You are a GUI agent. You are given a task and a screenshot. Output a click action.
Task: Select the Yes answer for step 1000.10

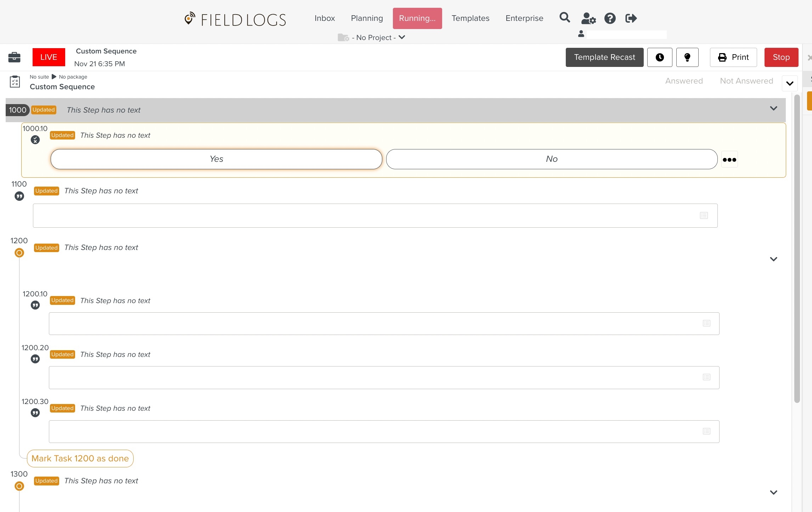click(x=216, y=159)
